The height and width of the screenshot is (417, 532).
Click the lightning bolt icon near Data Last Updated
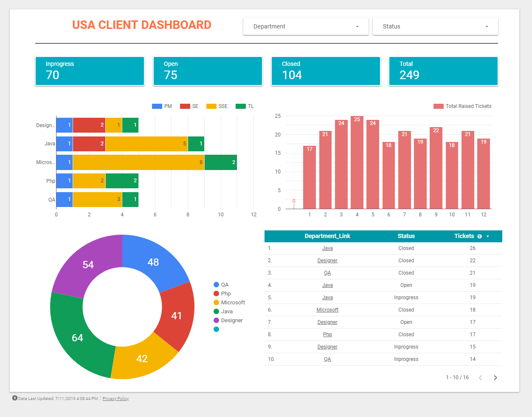pos(16,399)
